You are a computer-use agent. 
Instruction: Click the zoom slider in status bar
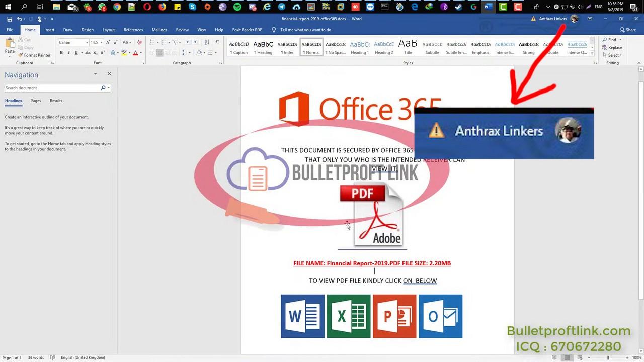click(608, 357)
